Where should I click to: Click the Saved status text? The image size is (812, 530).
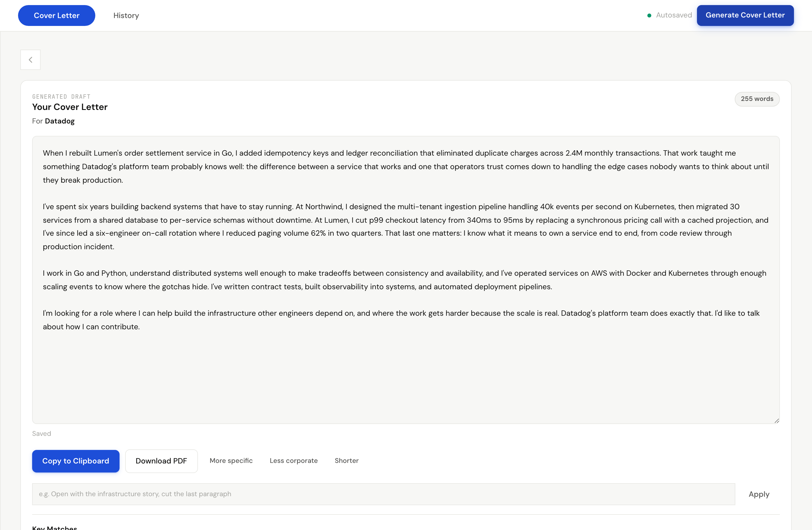pyautogui.click(x=42, y=434)
